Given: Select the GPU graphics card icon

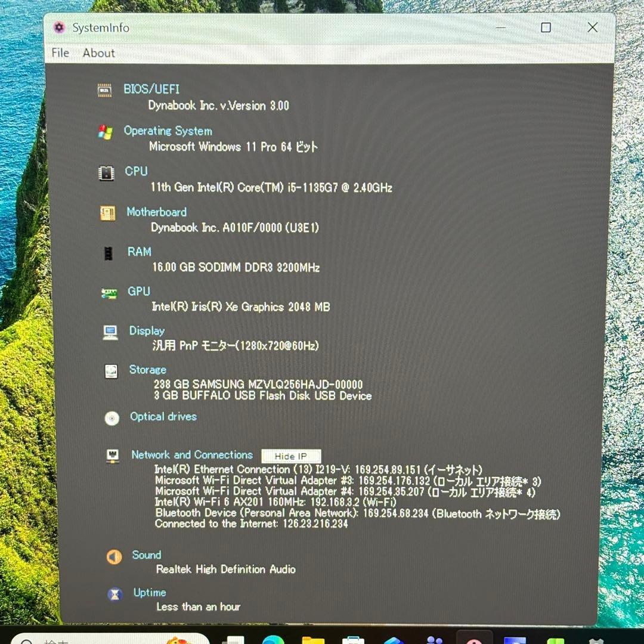Looking at the screenshot, I should point(109,293).
